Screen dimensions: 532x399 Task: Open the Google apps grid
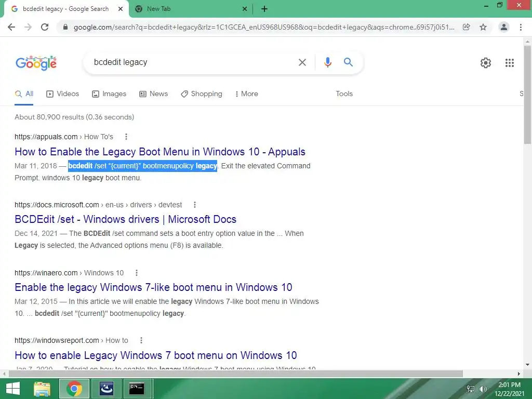tap(509, 63)
